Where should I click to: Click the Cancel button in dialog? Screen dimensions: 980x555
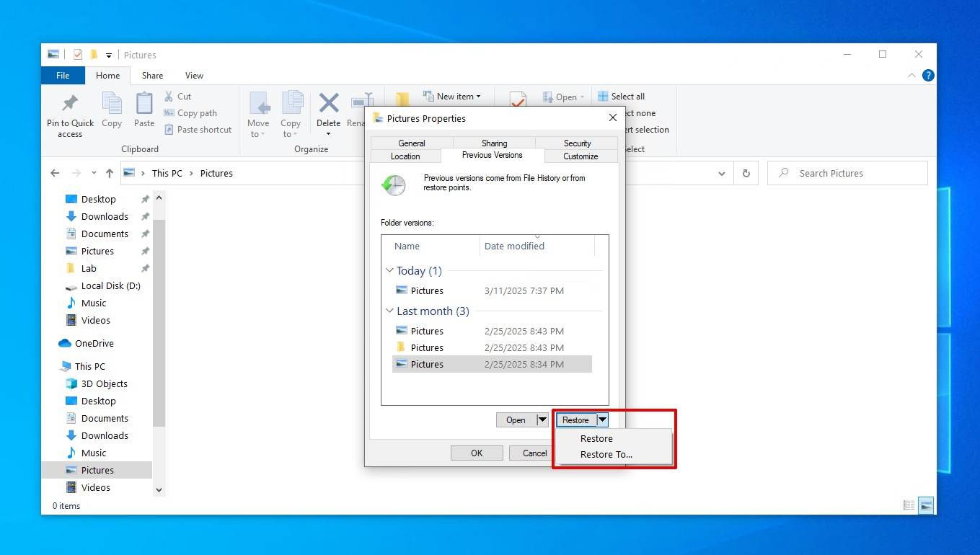click(x=534, y=453)
